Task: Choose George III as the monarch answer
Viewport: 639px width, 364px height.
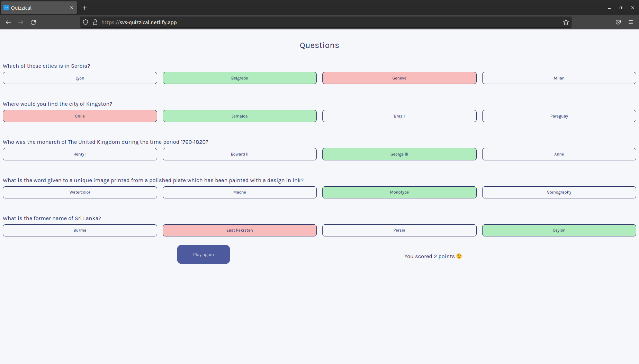Action: (399, 154)
